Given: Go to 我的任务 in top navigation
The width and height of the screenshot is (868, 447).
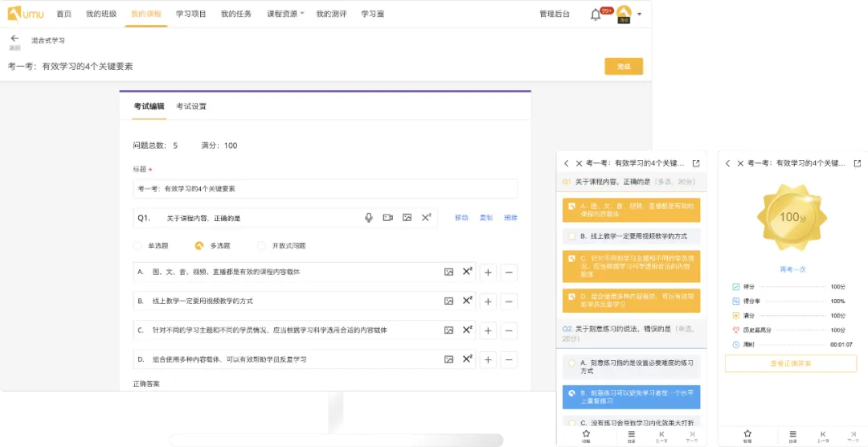Looking at the screenshot, I should (x=236, y=14).
